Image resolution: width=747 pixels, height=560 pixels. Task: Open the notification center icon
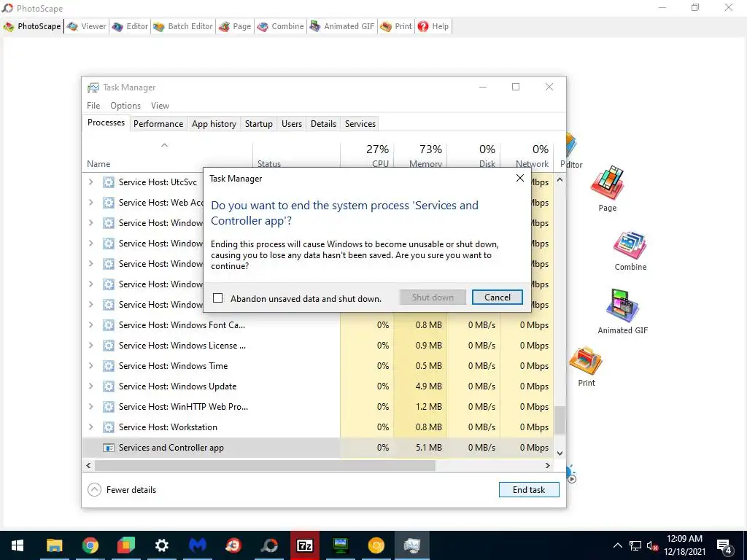pyautogui.click(x=724, y=546)
